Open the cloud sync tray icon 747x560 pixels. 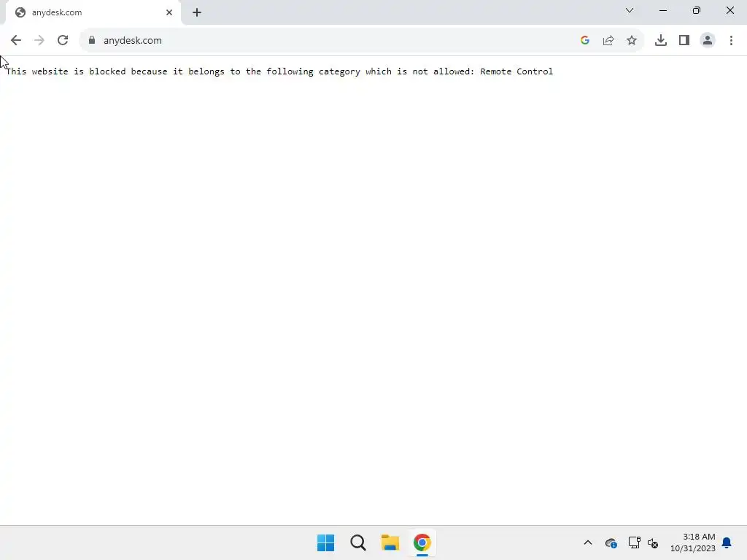[x=611, y=542]
